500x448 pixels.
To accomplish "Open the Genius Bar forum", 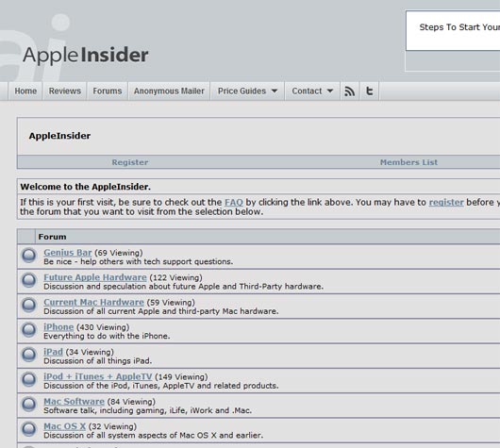I will [68, 253].
